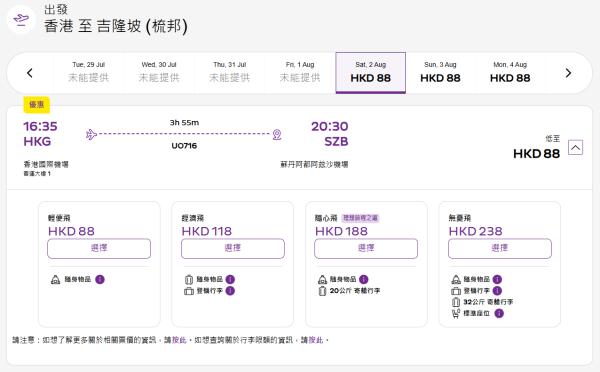Open 隨身物品 info icon in HKD 238 card

[497, 279]
